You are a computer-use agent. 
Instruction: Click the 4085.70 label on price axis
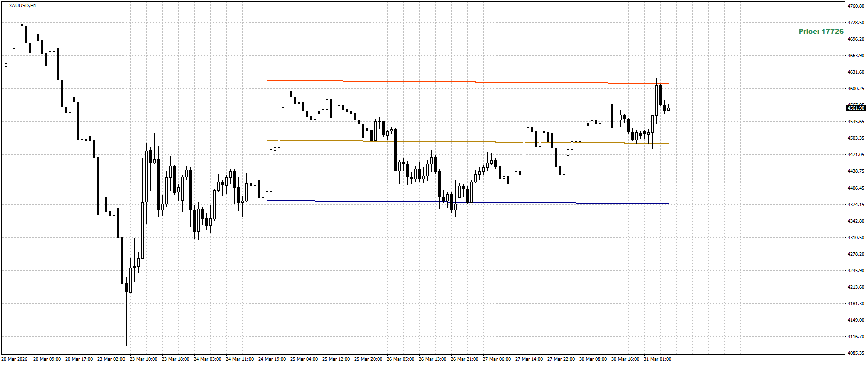coord(856,353)
